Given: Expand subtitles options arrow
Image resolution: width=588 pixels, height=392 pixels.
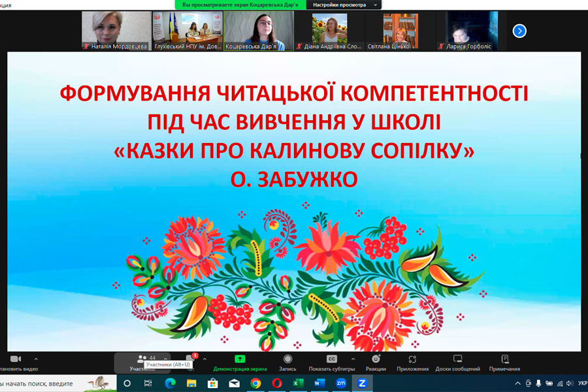Looking at the screenshot, I should point(353,359).
